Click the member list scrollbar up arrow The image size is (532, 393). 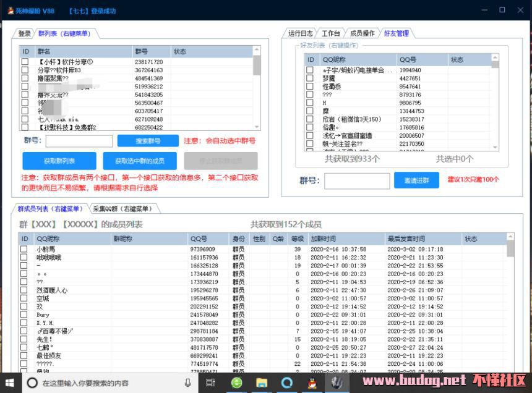[510, 237]
